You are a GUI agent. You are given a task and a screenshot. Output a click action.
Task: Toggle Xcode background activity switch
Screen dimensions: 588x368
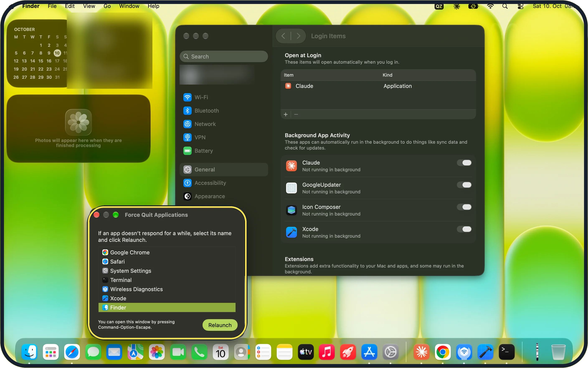tap(464, 229)
